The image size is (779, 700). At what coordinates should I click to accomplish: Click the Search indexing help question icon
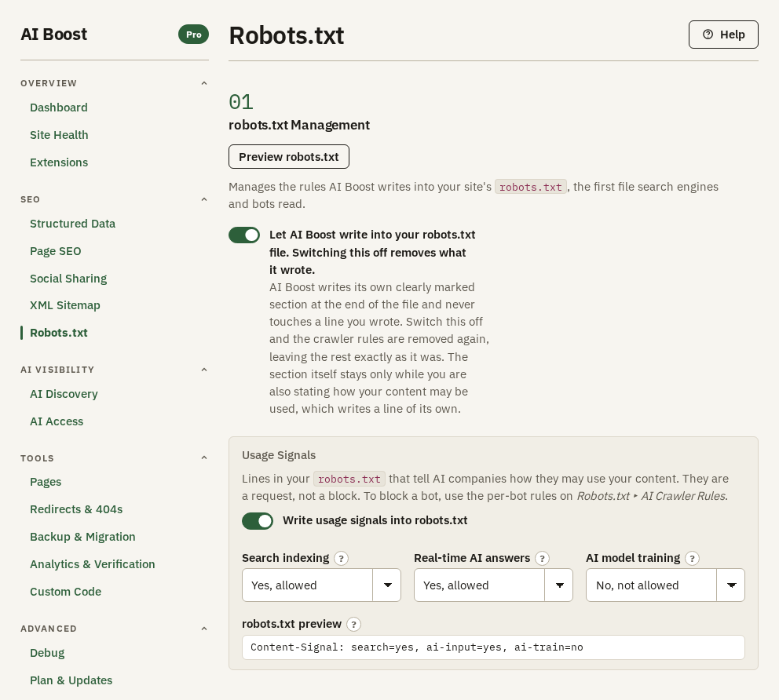tap(341, 559)
